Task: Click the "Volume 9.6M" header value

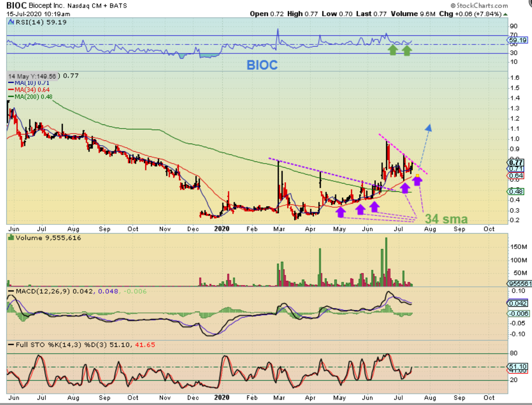Action: point(413,14)
